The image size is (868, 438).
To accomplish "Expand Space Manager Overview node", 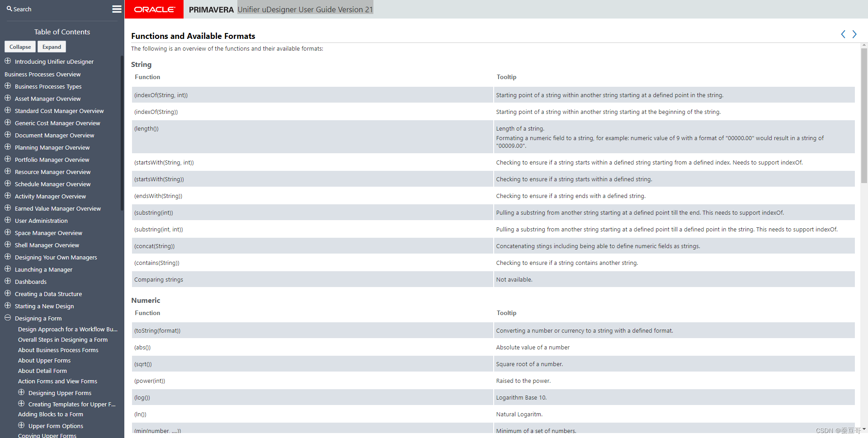I will pyautogui.click(x=8, y=232).
